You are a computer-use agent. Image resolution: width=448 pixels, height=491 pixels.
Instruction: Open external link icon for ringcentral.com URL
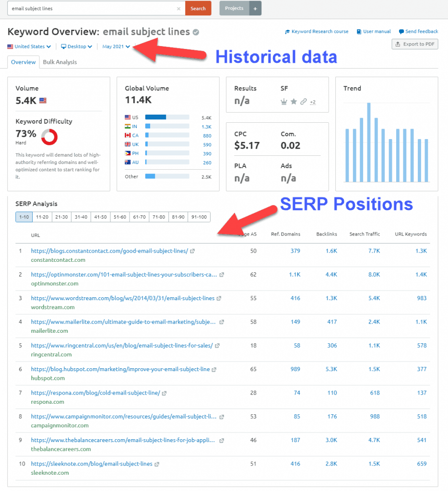217,346
